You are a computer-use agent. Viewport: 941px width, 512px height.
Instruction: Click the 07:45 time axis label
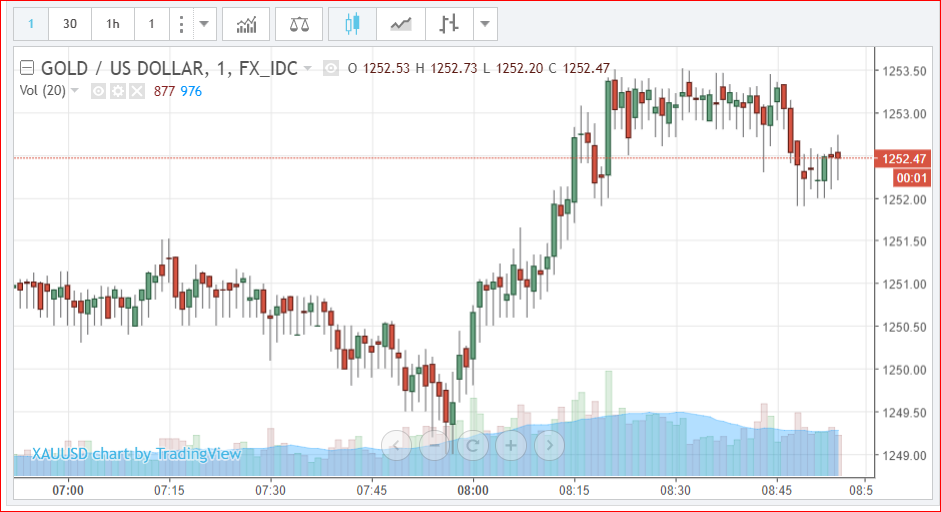pos(371,490)
